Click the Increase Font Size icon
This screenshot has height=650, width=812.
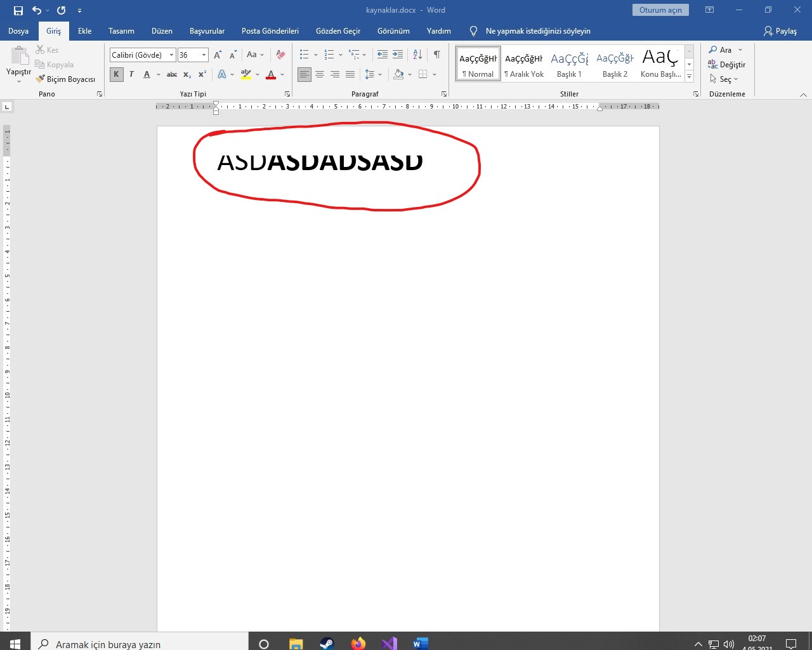point(218,55)
